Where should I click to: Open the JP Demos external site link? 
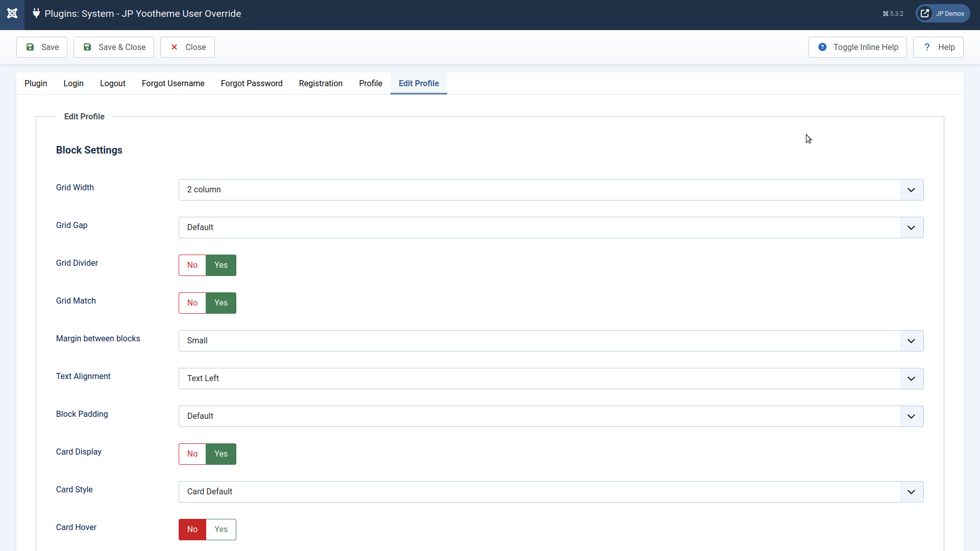(x=943, y=14)
